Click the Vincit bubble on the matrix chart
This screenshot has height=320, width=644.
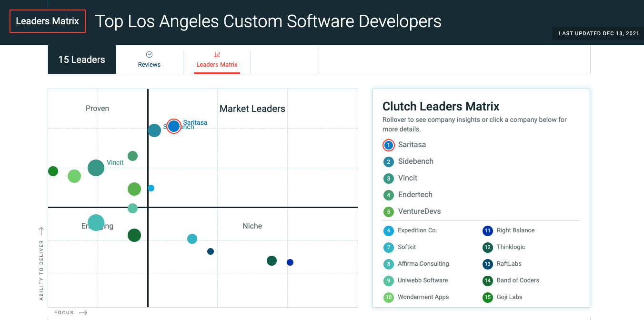point(96,168)
